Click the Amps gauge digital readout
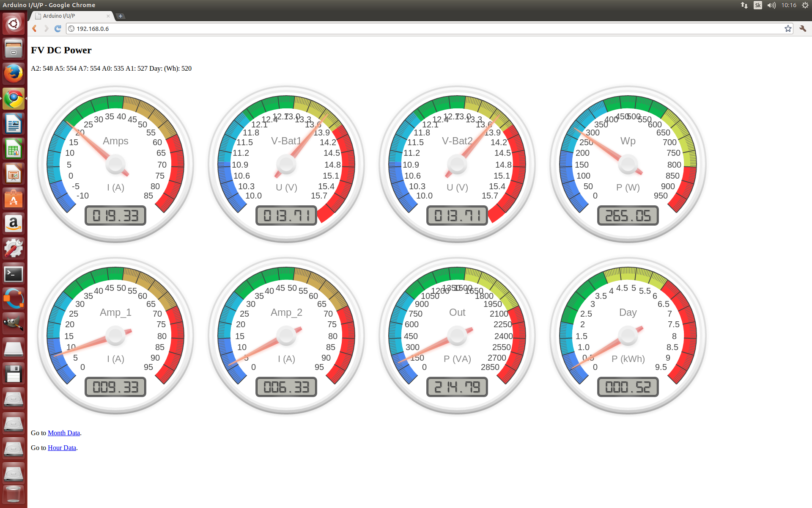This screenshot has width=812, height=508. 115,215
